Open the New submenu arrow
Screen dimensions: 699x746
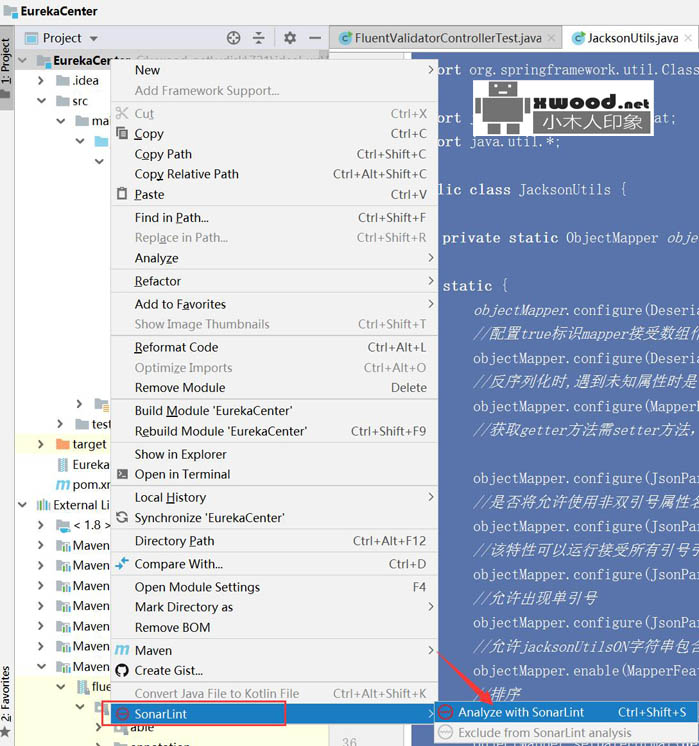pos(431,70)
